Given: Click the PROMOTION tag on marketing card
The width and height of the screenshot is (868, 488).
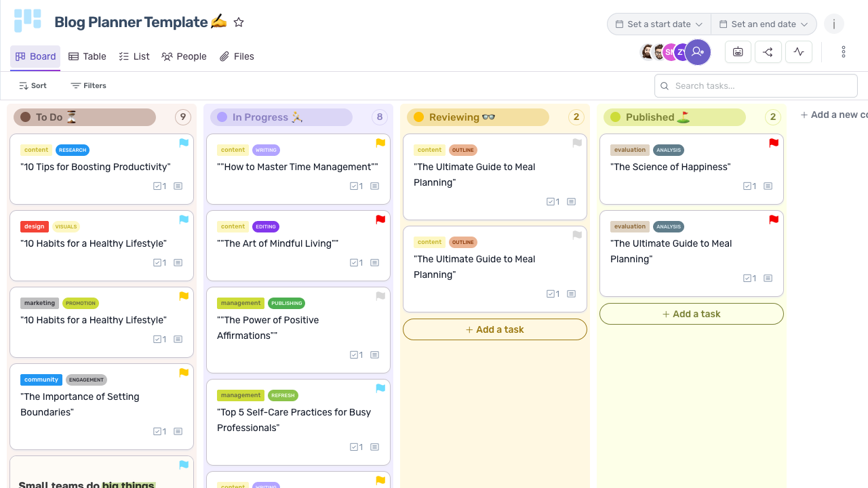Looking at the screenshot, I should (x=81, y=303).
